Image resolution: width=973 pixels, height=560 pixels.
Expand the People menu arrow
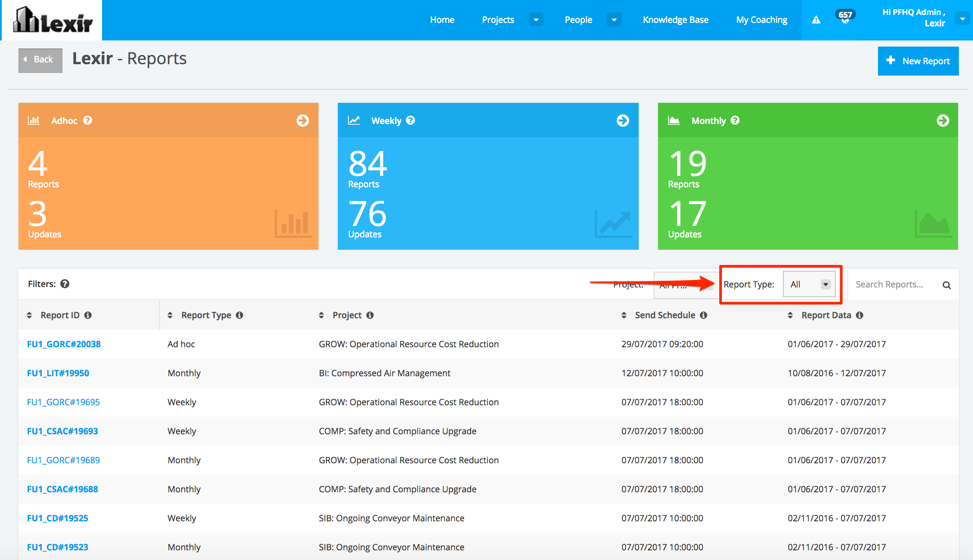614,20
